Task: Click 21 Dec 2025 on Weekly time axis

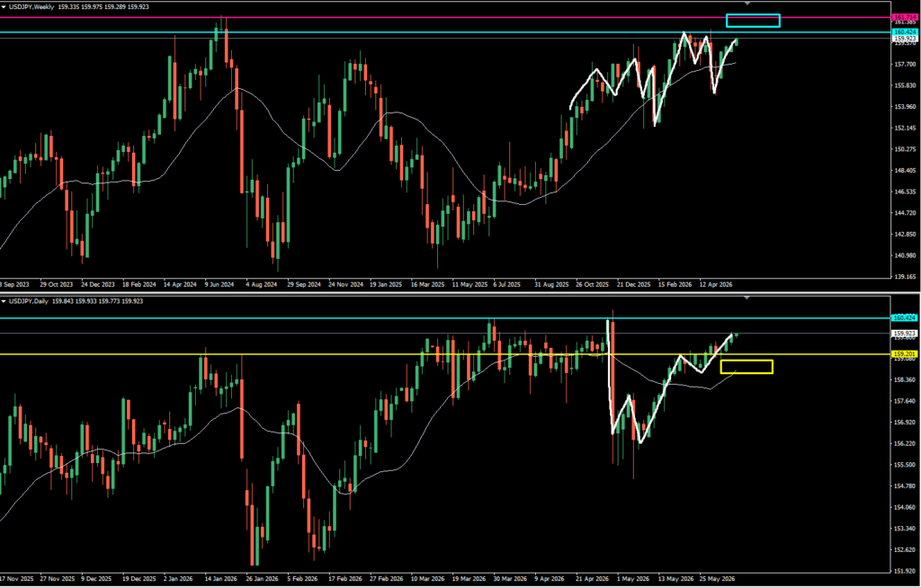Action: [x=634, y=284]
